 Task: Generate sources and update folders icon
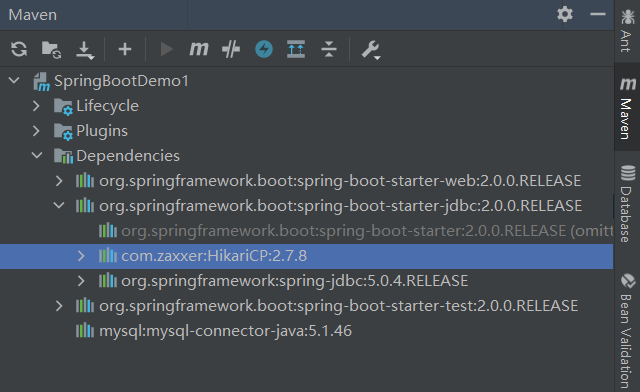click(51, 49)
